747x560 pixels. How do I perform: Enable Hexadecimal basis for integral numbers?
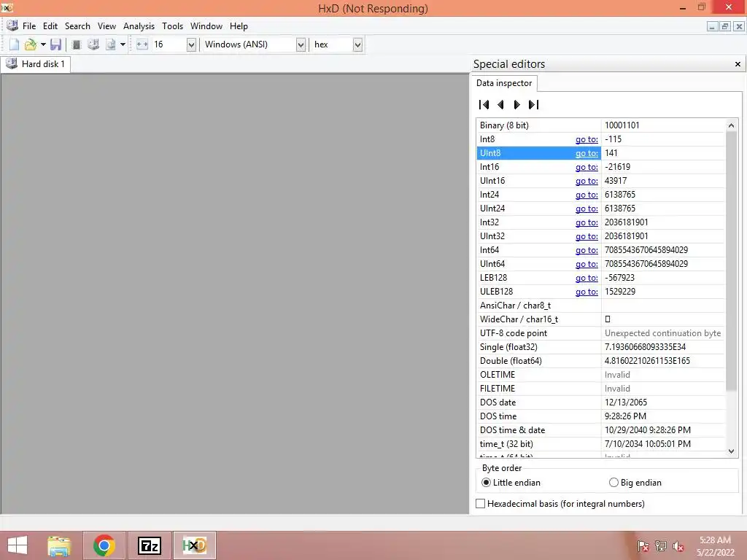tap(481, 503)
